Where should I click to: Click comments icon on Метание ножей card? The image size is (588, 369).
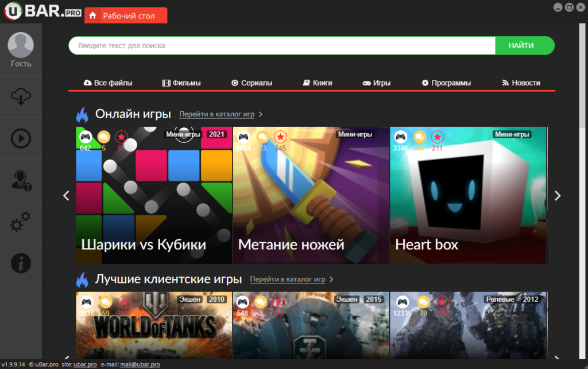click(x=262, y=137)
